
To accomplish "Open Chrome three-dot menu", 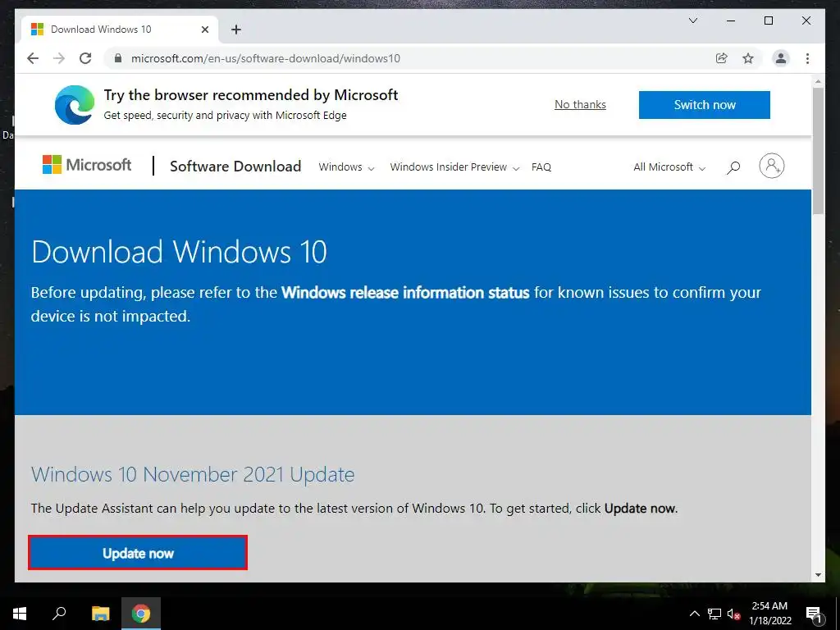I will click(807, 58).
